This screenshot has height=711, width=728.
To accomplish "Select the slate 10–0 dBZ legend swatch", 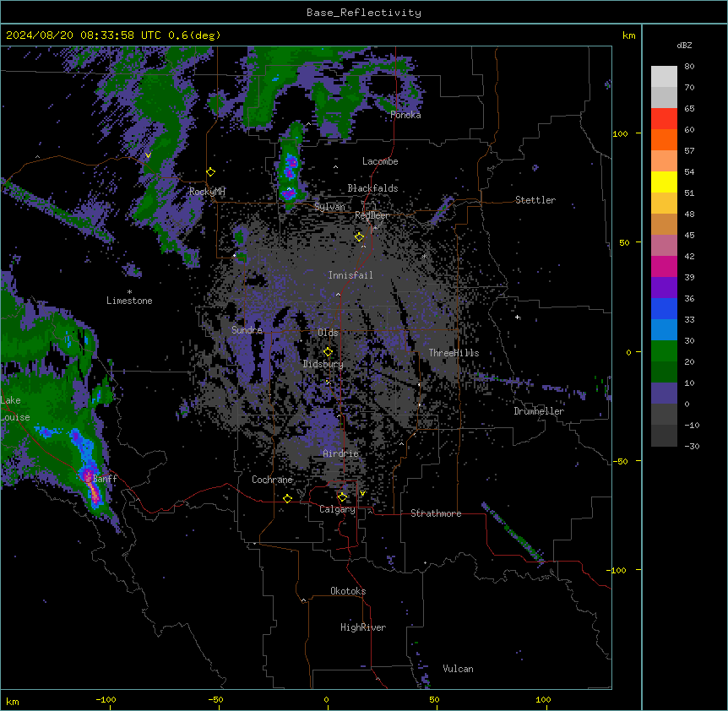I will (x=664, y=393).
